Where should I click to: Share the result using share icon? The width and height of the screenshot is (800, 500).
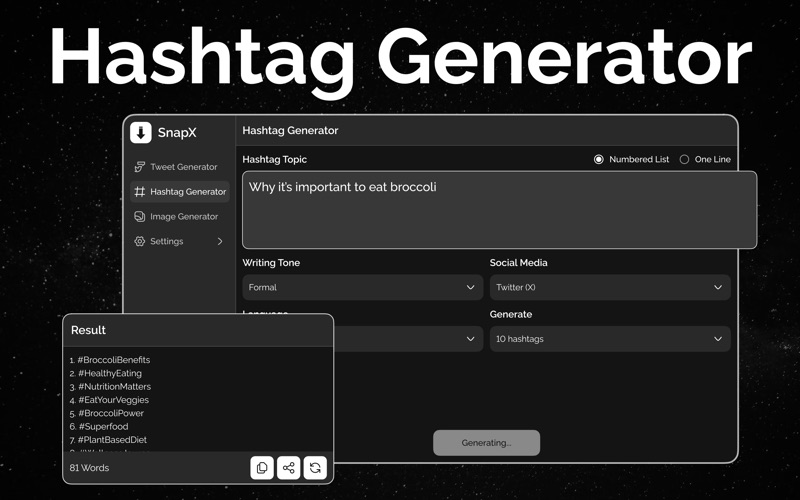[289, 467]
